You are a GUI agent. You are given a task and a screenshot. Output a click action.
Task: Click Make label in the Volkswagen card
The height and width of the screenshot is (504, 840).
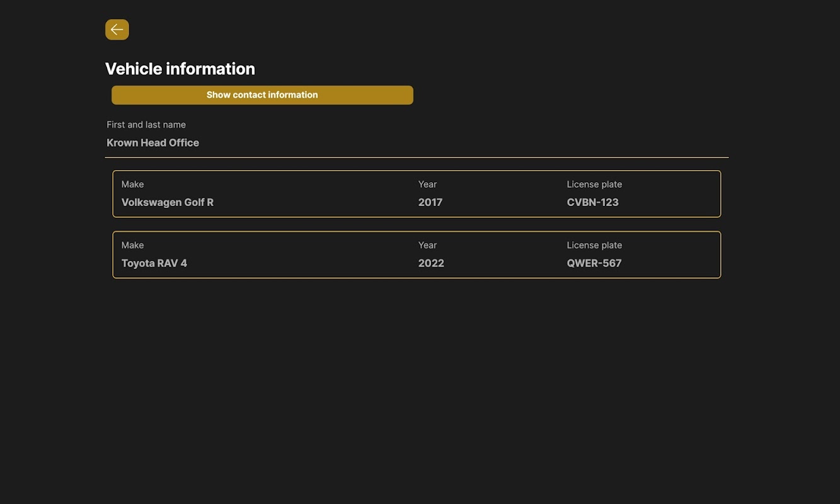[x=132, y=185]
